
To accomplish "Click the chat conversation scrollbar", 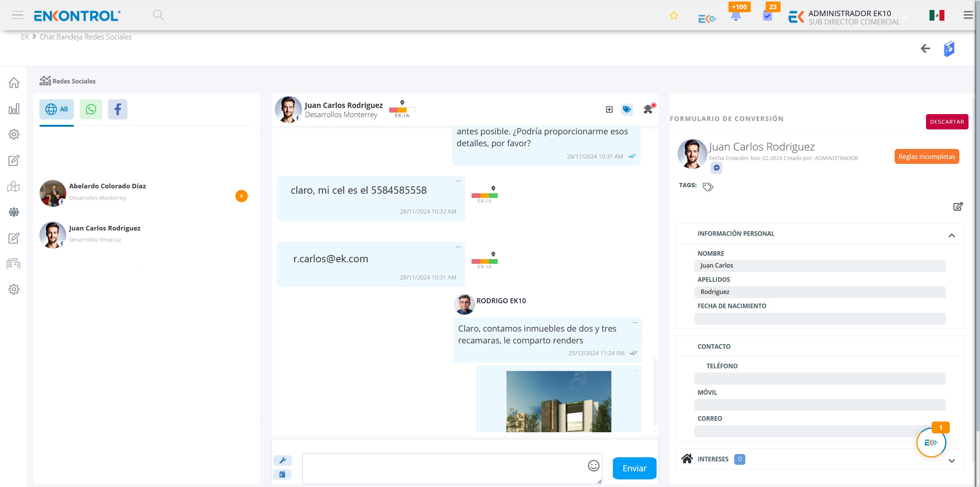I will (x=655, y=391).
